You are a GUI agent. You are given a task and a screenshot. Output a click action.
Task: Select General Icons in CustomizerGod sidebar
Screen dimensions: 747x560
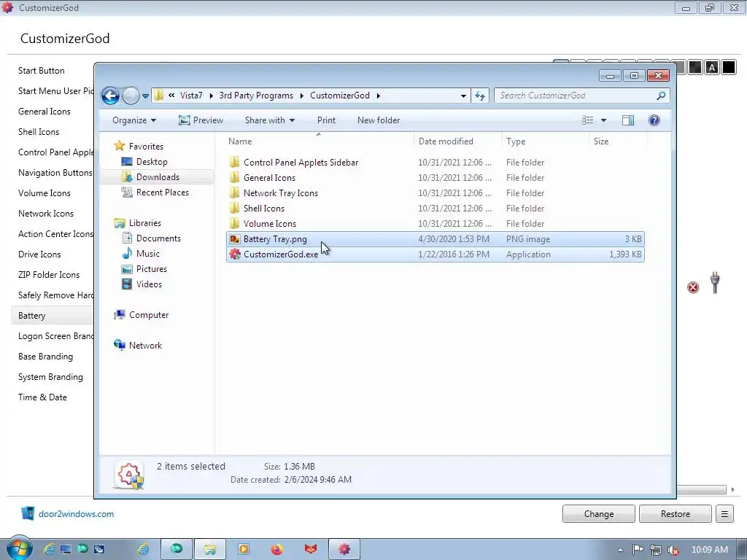coord(44,112)
